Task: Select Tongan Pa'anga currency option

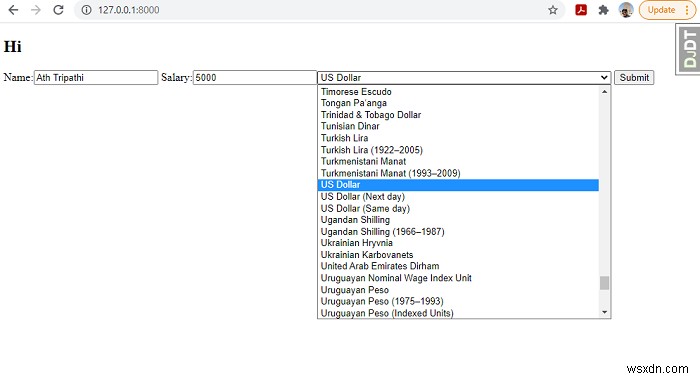Action: click(458, 103)
